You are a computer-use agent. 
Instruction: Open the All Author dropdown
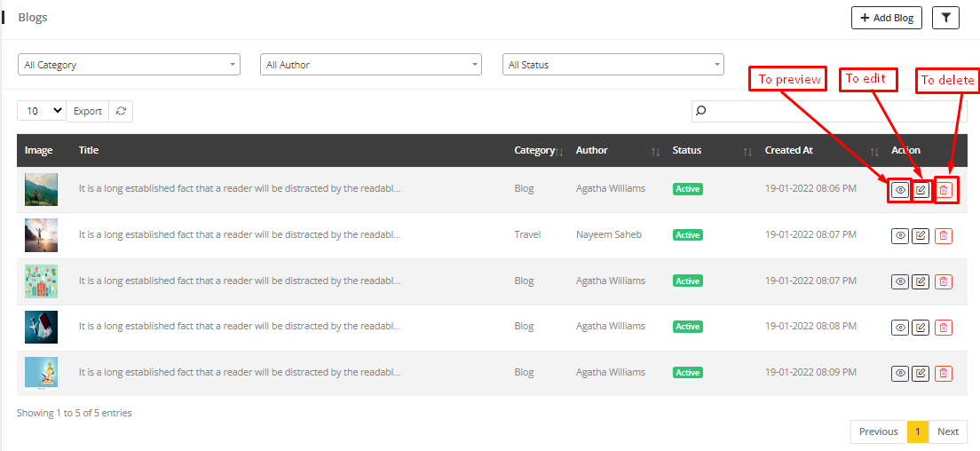point(371,65)
